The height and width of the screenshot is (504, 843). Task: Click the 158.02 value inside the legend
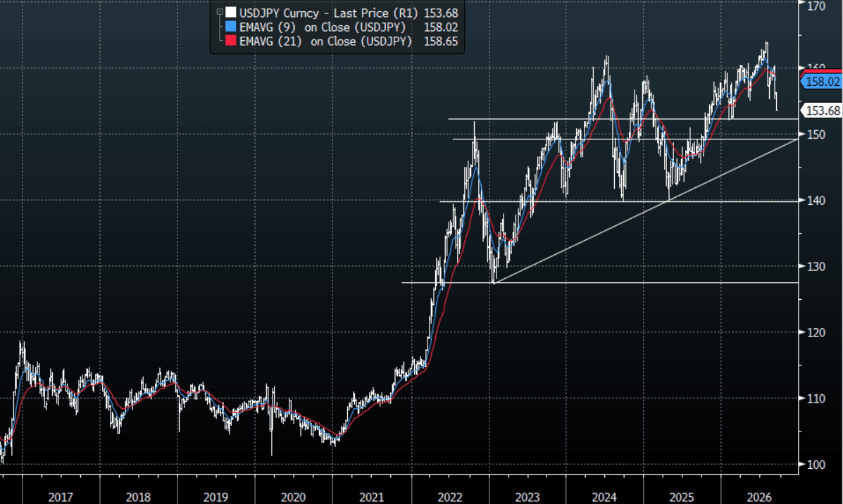[x=441, y=27]
